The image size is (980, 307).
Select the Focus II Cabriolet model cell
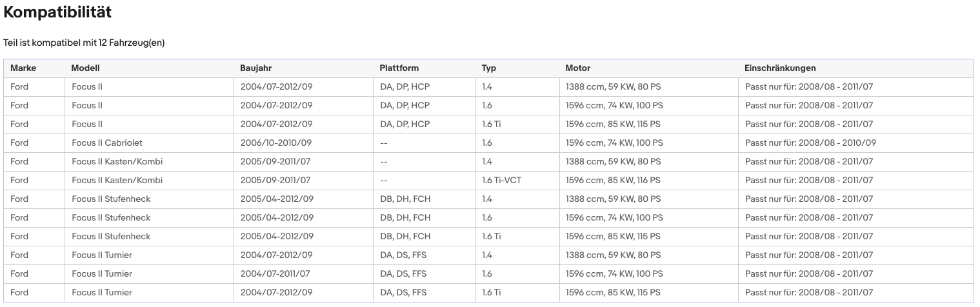[x=107, y=143]
